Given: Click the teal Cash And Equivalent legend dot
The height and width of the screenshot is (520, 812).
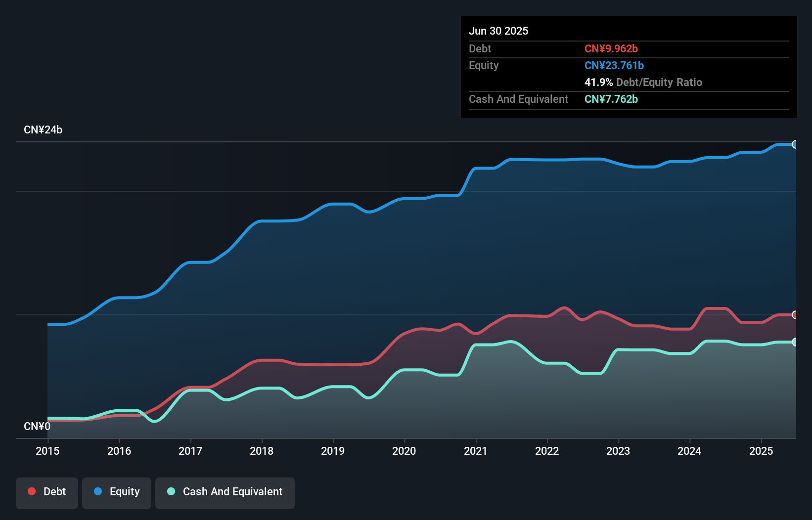Looking at the screenshot, I should (171, 491).
